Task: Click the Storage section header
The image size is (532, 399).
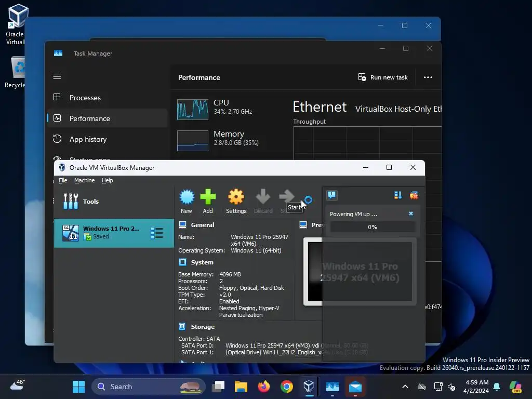Action: (x=203, y=327)
